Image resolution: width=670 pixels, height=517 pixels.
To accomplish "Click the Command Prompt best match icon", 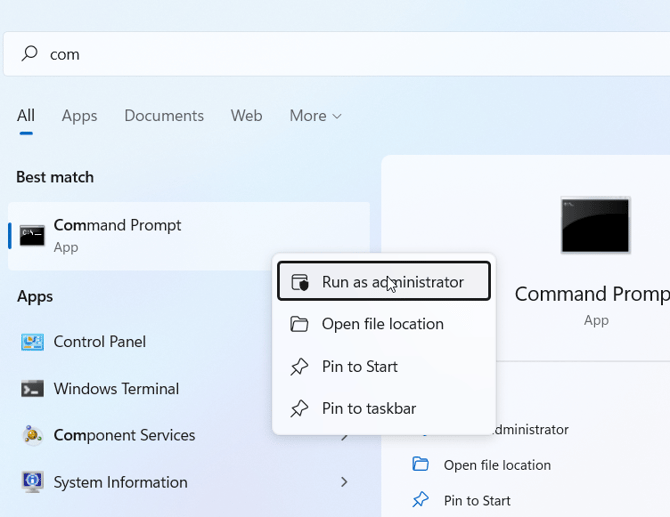I will 32,235.
